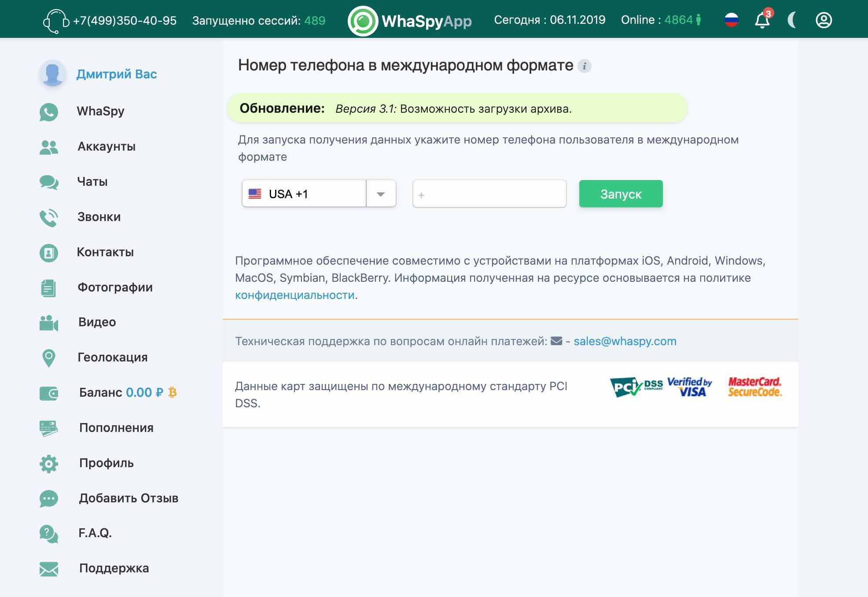
Task: Click the info icon next to page heading
Action: 584,66
